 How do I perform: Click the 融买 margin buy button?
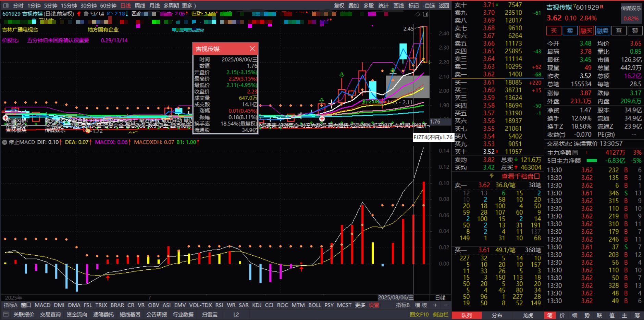pos(586,31)
